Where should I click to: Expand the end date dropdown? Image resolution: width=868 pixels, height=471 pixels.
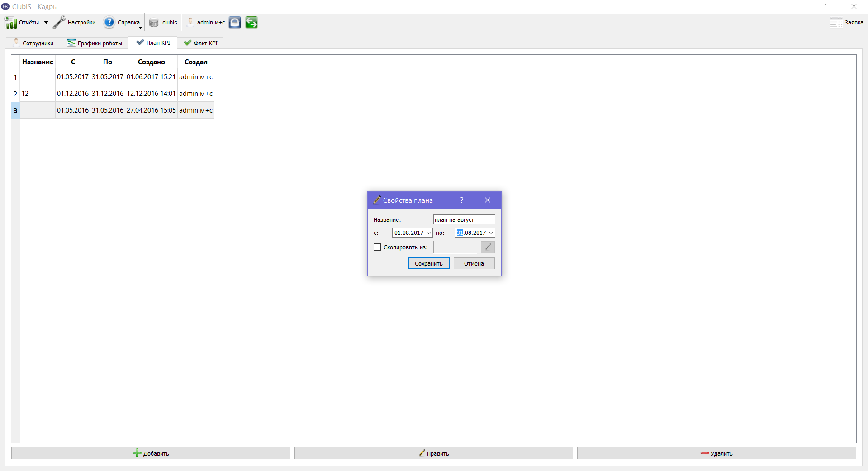click(491, 233)
